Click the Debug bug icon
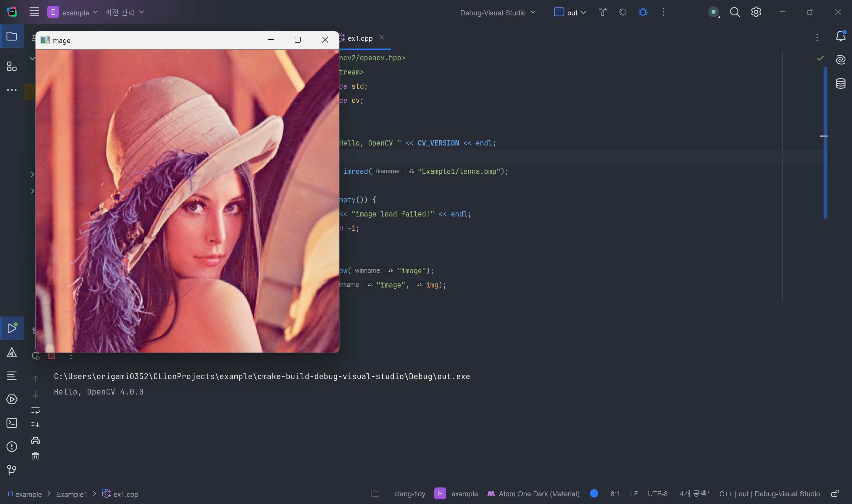Image resolution: width=852 pixels, height=504 pixels. [643, 12]
